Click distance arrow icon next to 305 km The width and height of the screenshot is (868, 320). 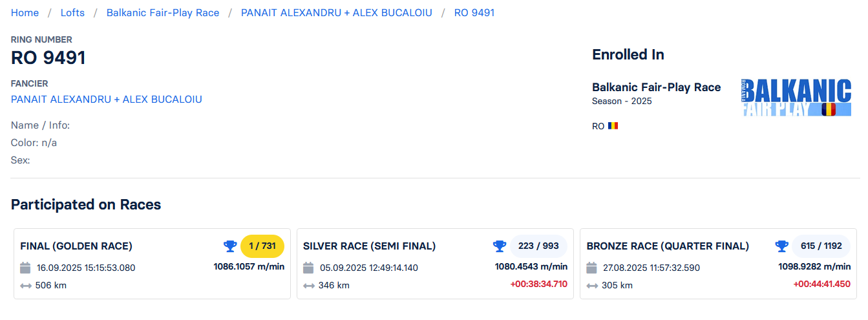click(591, 286)
